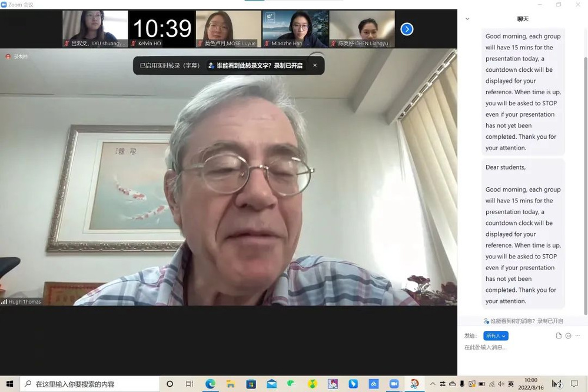The height and width of the screenshot is (392, 588).
Task: Collapse the chat panel with the chevron
Action: coord(467,19)
